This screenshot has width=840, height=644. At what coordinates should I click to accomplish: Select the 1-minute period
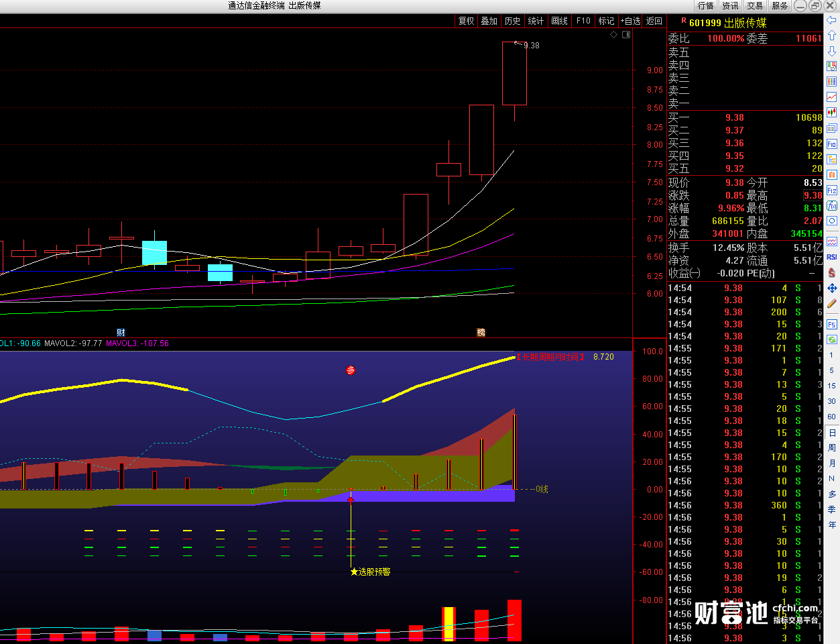click(x=832, y=356)
